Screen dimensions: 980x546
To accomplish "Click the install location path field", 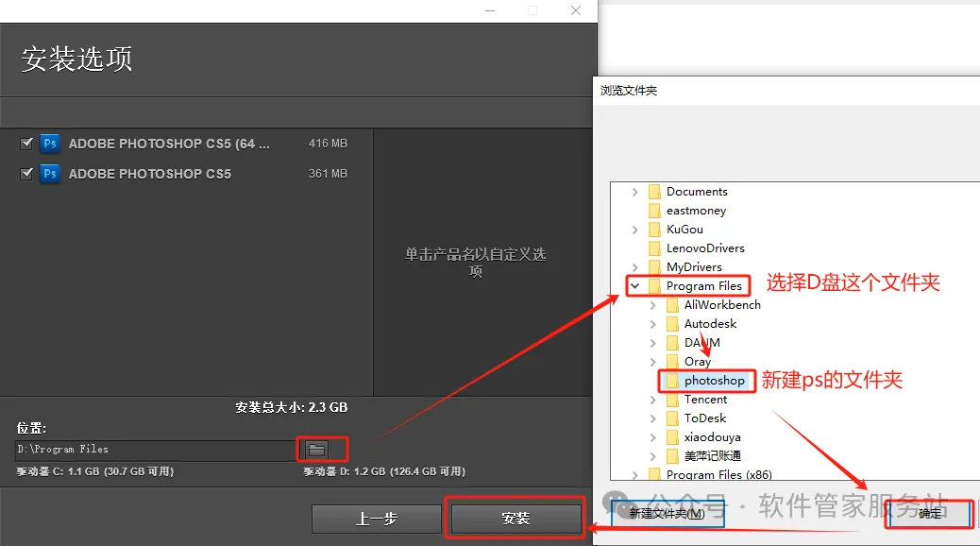I will pos(155,450).
